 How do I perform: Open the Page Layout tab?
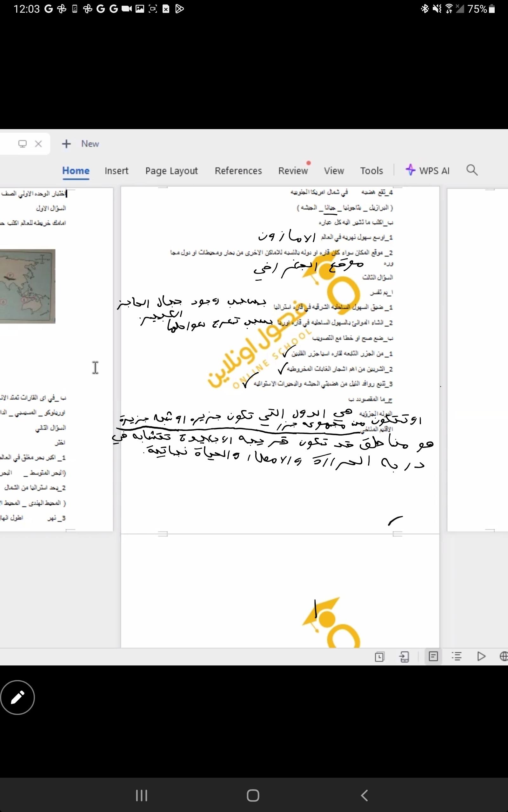click(x=171, y=171)
